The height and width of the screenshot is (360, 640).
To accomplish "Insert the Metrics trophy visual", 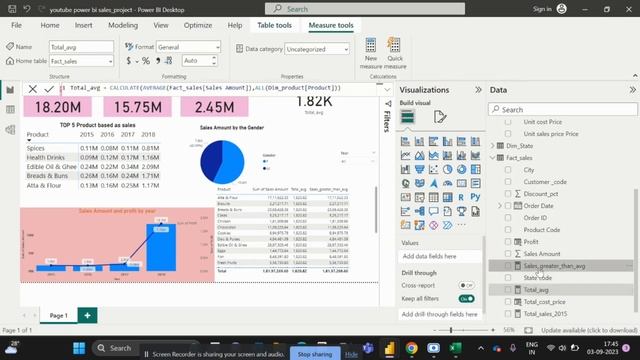I will point(461,211).
